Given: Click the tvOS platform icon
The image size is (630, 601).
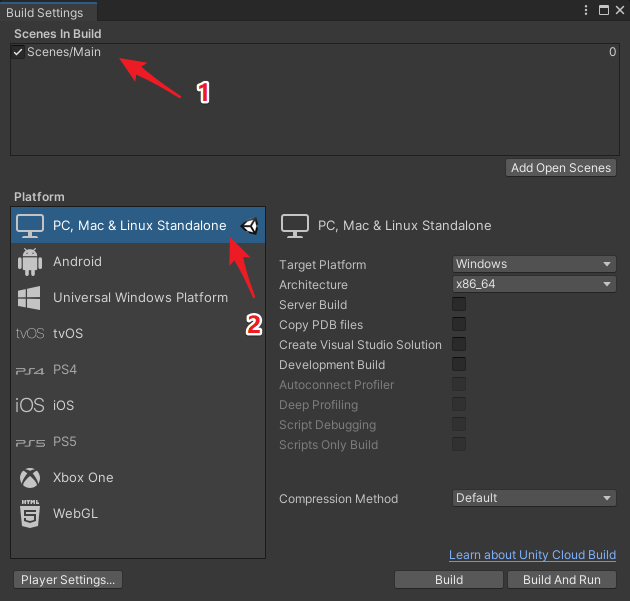Looking at the screenshot, I should (30, 333).
